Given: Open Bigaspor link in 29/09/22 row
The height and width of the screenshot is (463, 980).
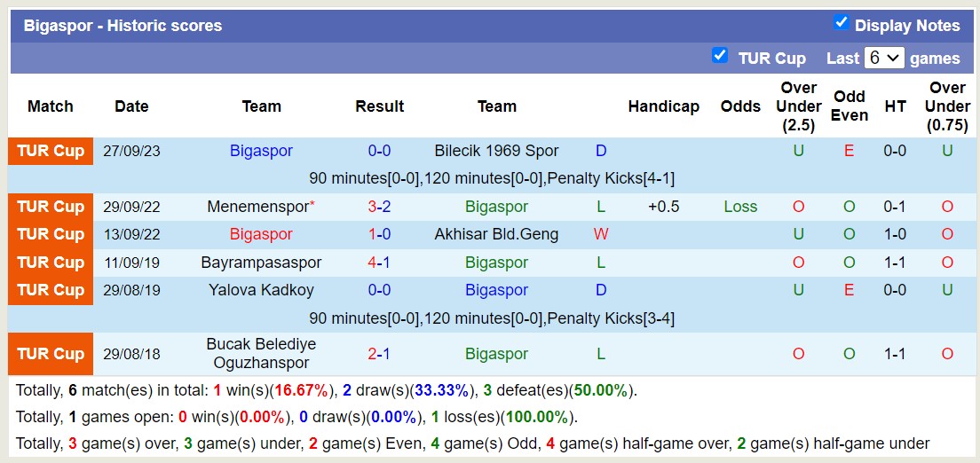Looking at the screenshot, I should point(497,207).
